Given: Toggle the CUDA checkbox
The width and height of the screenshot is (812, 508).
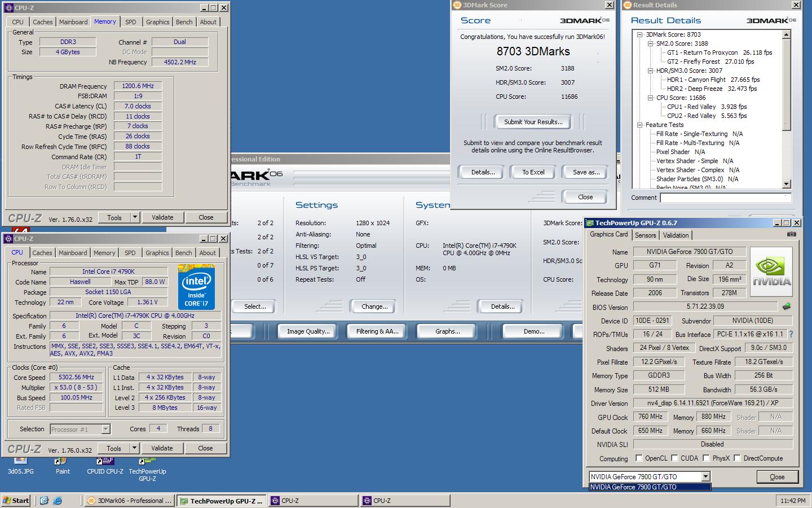Looking at the screenshot, I should pyautogui.click(x=673, y=458).
